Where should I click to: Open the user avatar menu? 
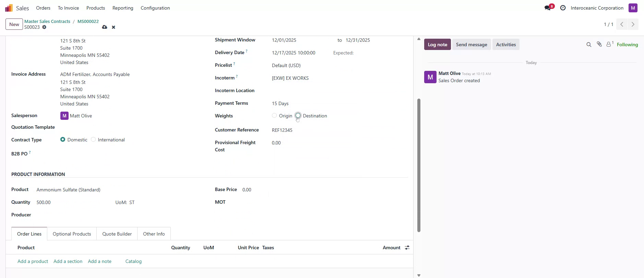pos(633,8)
